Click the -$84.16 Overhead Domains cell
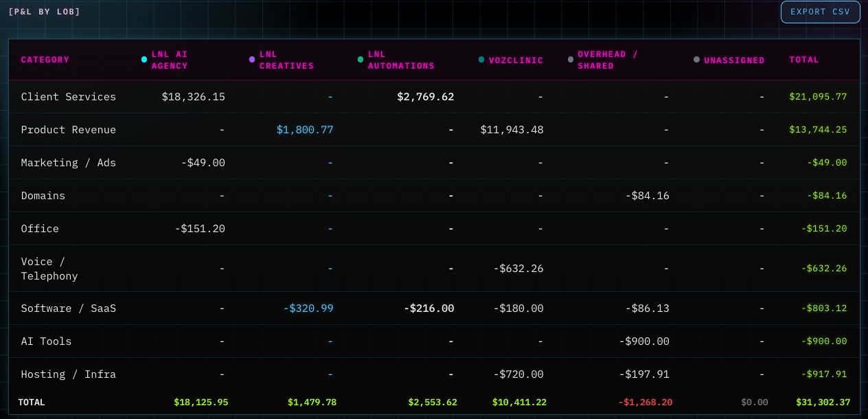 648,196
